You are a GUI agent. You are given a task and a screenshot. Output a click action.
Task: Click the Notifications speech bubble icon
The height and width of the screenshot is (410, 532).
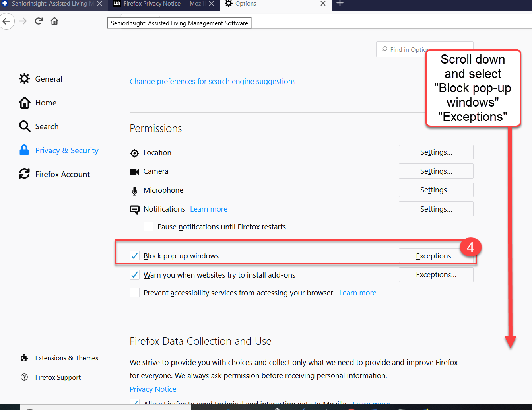[134, 210]
